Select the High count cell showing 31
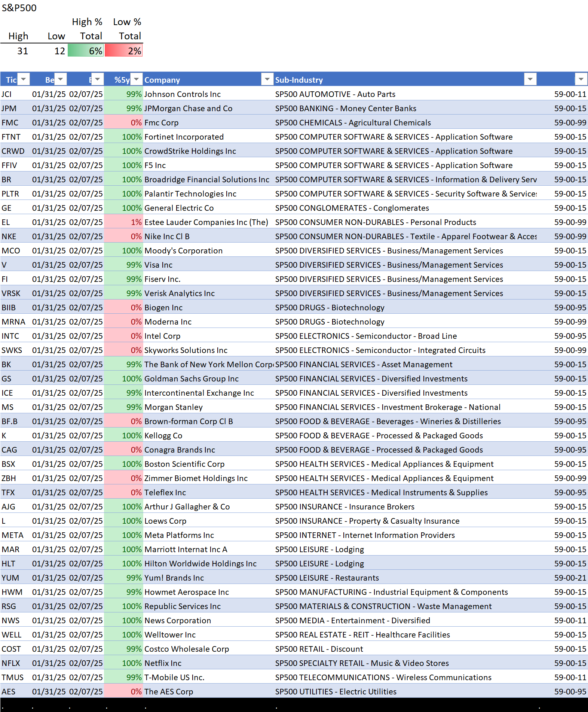The width and height of the screenshot is (588, 712). coord(15,51)
